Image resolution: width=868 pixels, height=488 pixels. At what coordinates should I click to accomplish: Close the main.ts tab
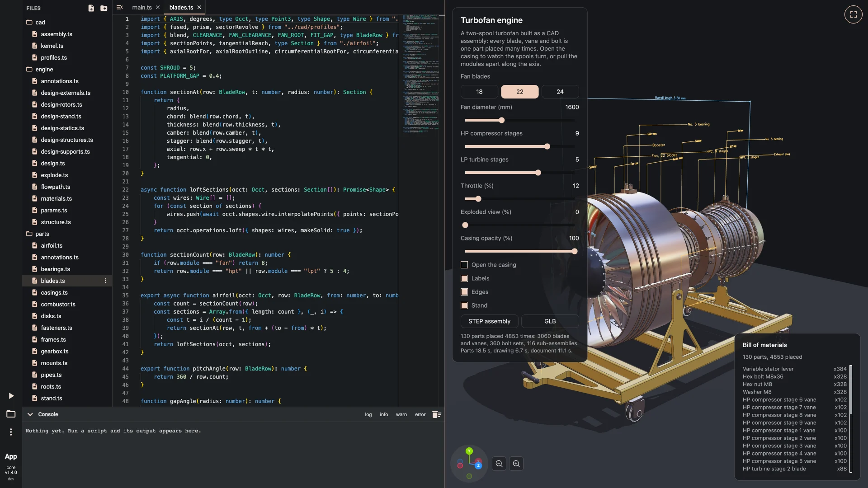158,7
